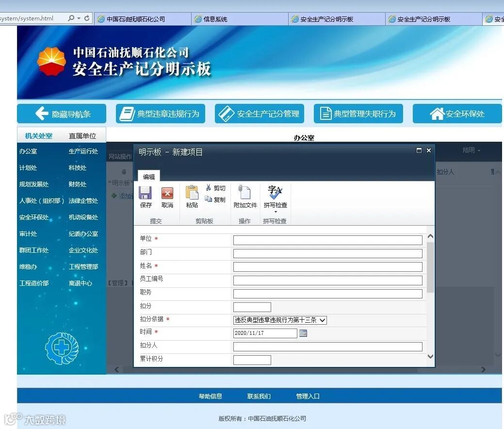Open 财务处 in the sidebar

78,184
